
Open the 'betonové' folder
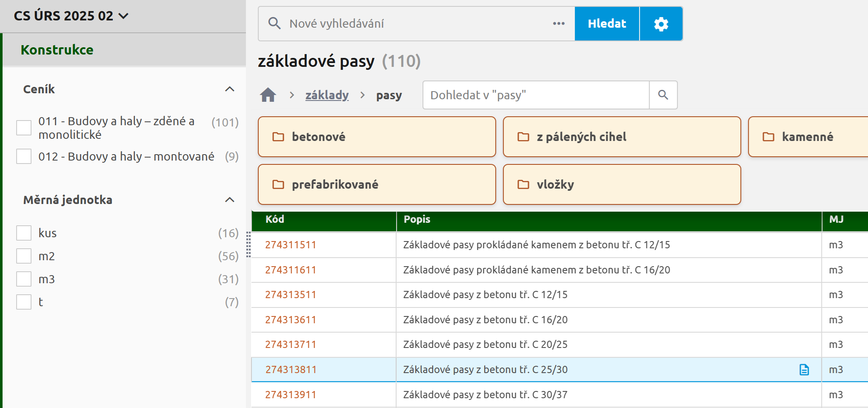point(377,137)
